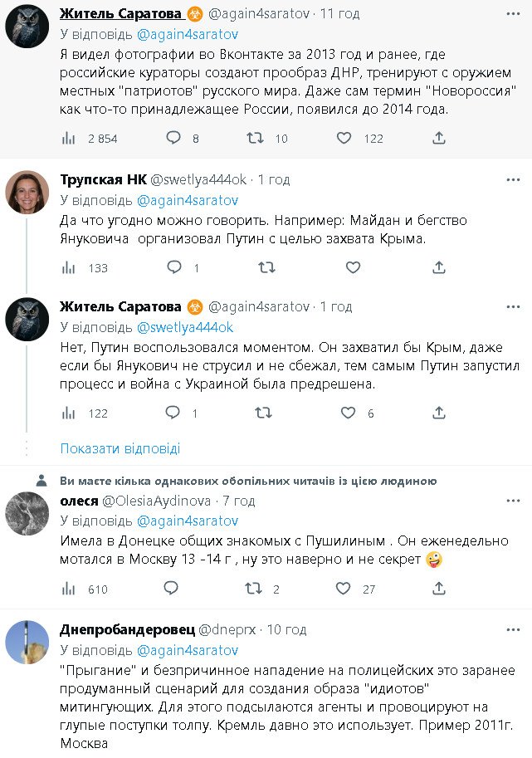Reply to the first Житель Саратова tweet
The height and width of the screenshot is (758, 532).
[x=173, y=138]
